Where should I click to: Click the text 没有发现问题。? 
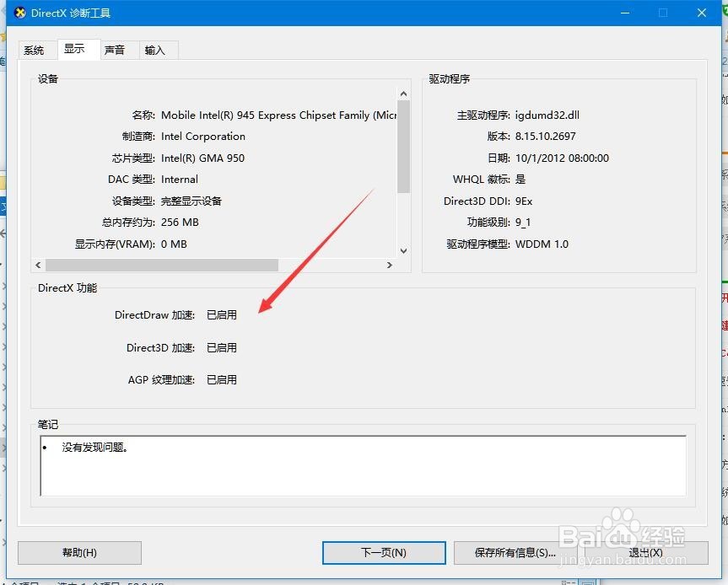[x=94, y=448]
